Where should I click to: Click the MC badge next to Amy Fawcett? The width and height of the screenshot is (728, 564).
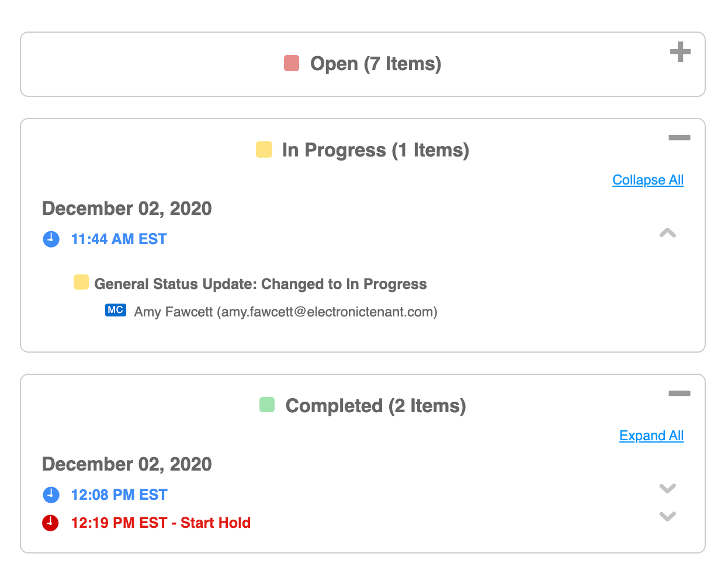tap(116, 310)
